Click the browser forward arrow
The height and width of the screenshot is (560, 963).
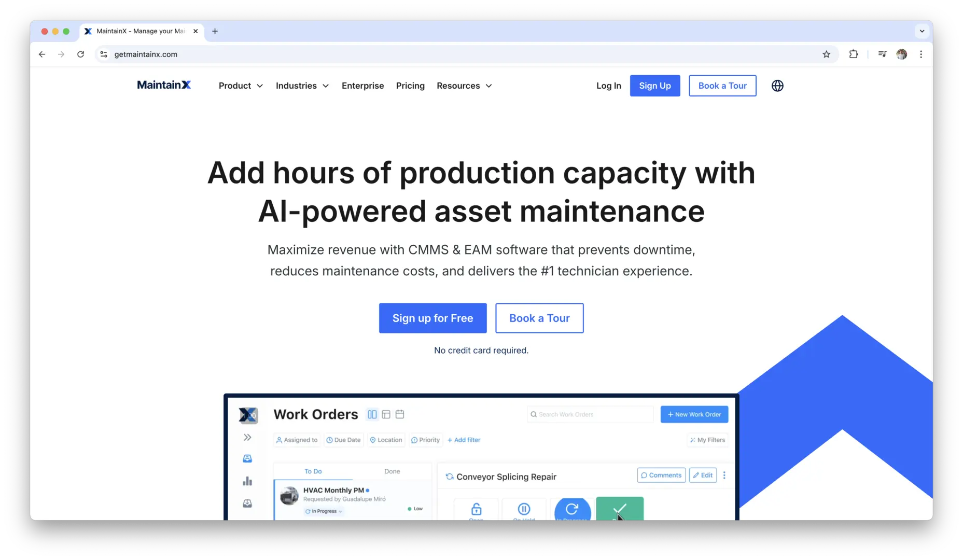[x=61, y=54]
